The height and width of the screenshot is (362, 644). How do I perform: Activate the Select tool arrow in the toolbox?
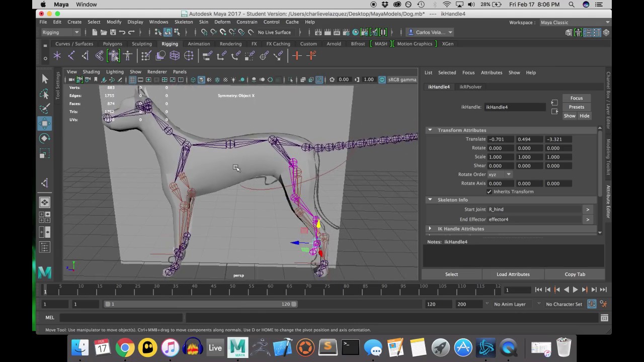[45, 78]
